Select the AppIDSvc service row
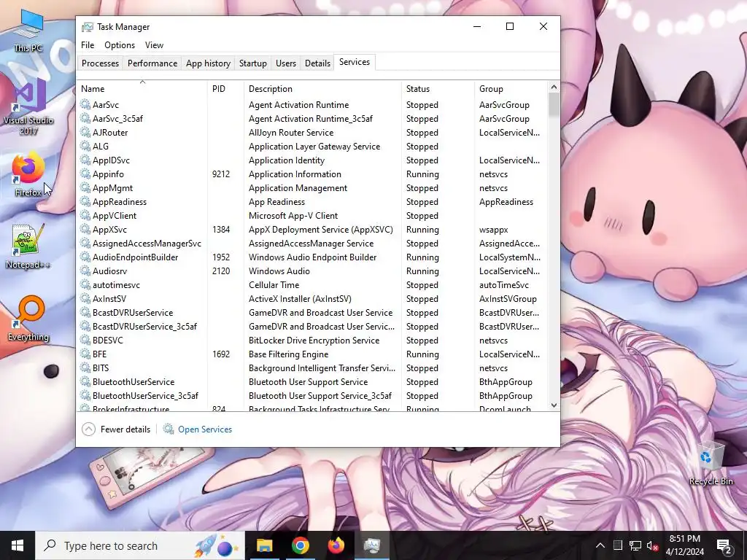The image size is (747, 560). (x=312, y=160)
